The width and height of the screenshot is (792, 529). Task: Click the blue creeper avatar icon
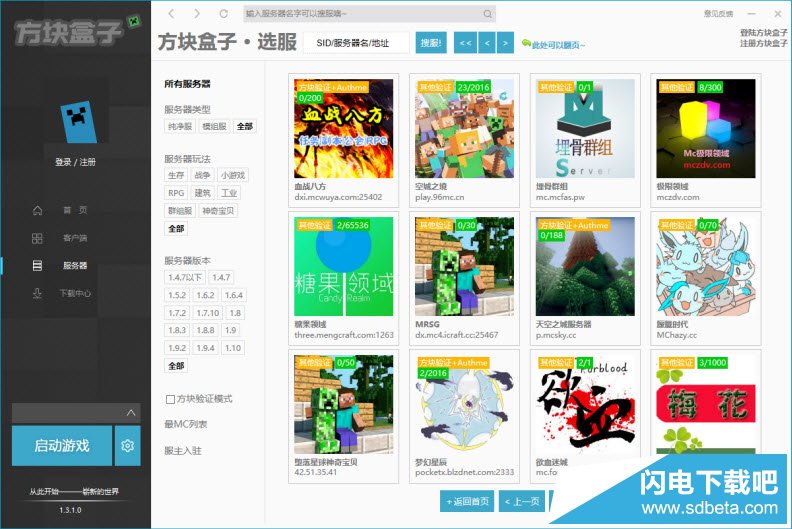point(79,122)
